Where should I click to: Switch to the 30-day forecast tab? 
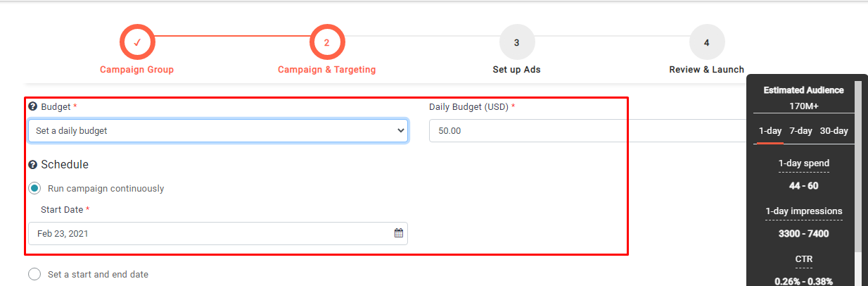point(834,131)
